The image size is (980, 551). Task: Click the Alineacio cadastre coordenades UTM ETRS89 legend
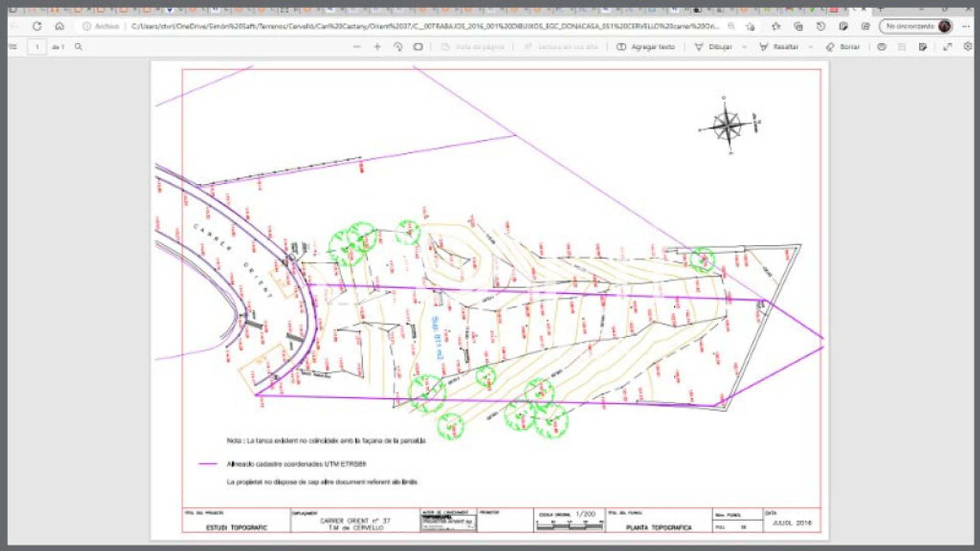pos(296,464)
